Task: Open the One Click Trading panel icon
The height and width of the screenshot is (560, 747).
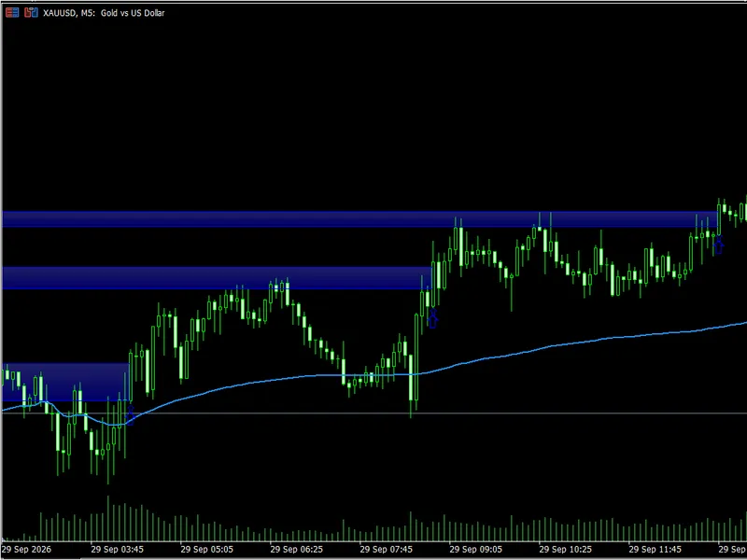Action: (12, 12)
